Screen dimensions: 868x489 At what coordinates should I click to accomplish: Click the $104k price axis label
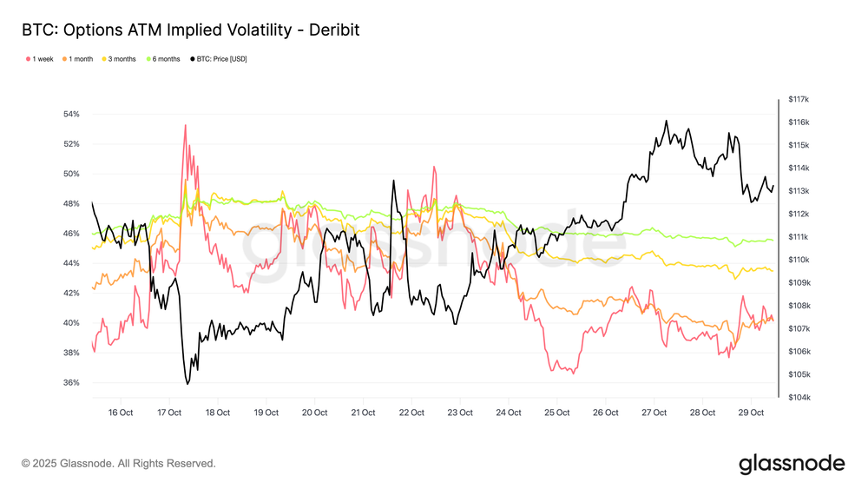tap(799, 398)
